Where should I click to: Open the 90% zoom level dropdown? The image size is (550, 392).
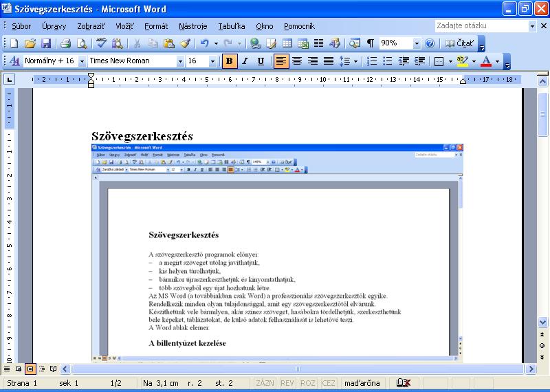tap(417, 43)
